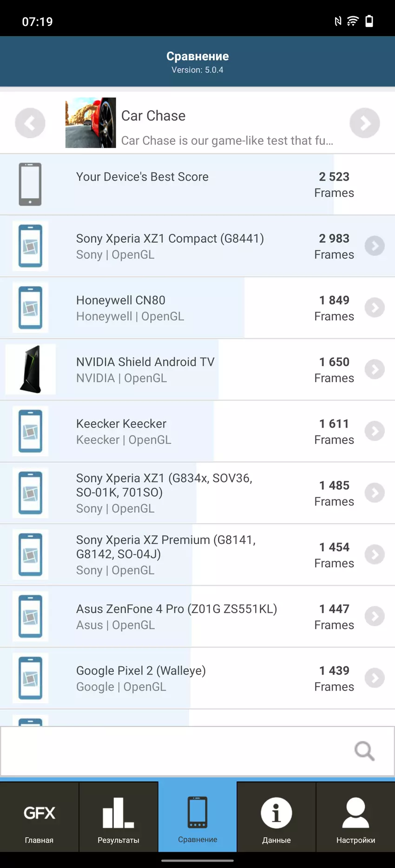Tap the search magnifier icon
This screenshot has width=395, height=868.
click(364, 751)
